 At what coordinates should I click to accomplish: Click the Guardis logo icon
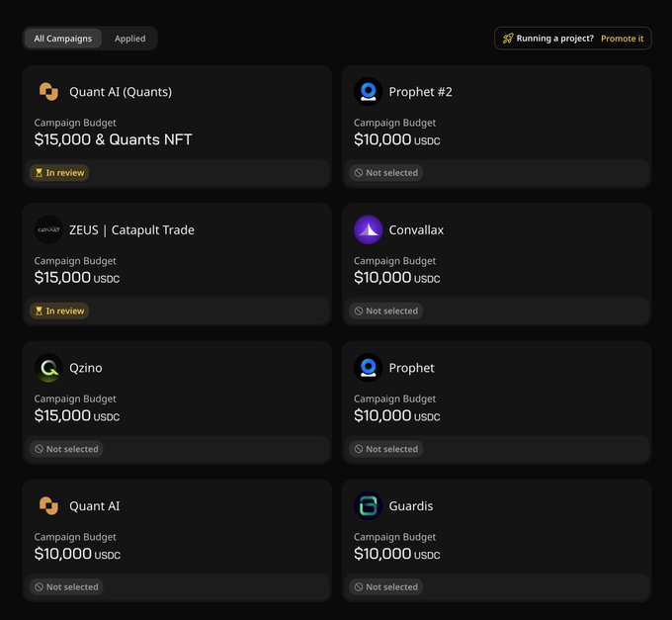369,506
